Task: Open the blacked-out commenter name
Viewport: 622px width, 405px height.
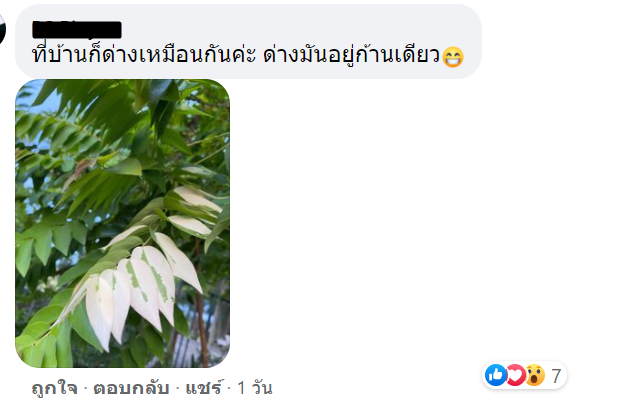Action: (77, 29)
